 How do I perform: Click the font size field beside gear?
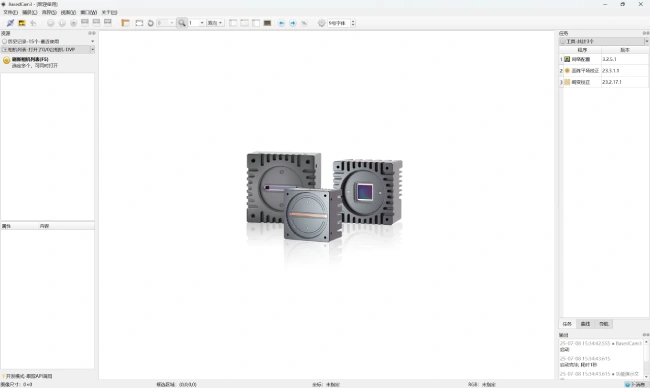click(x=339, y=23)
